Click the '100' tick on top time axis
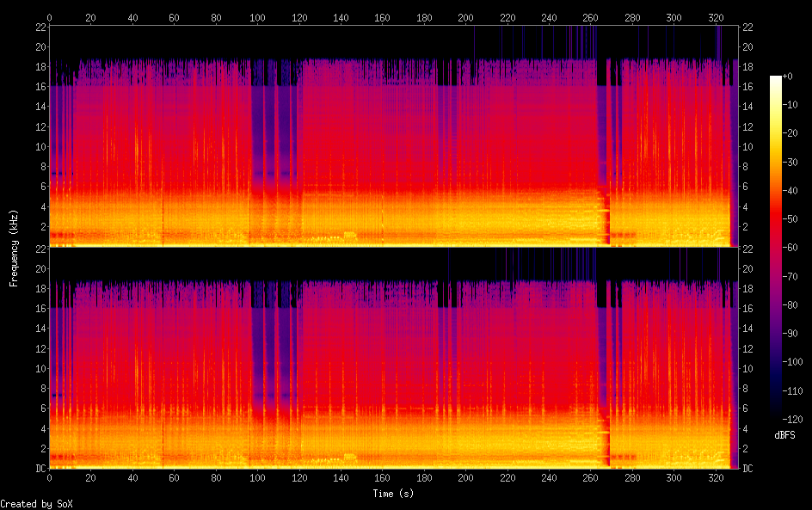Viewport: 812px width, 510px height. click(257, 17)
